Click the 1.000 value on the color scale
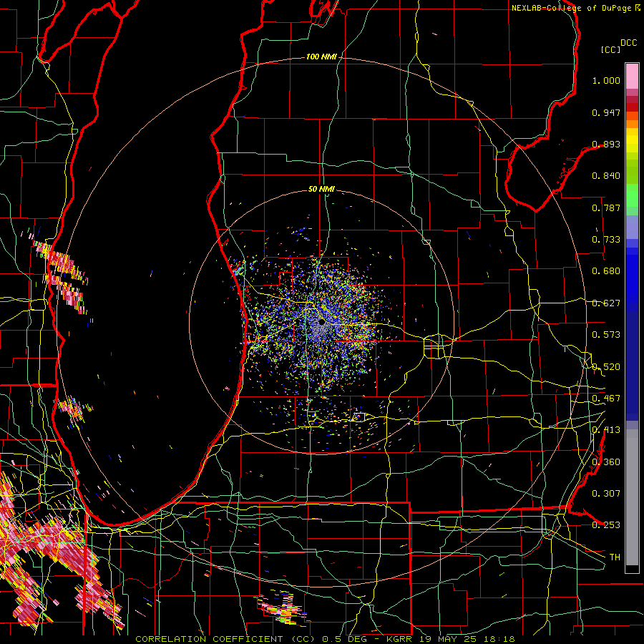 pos(606,80)
